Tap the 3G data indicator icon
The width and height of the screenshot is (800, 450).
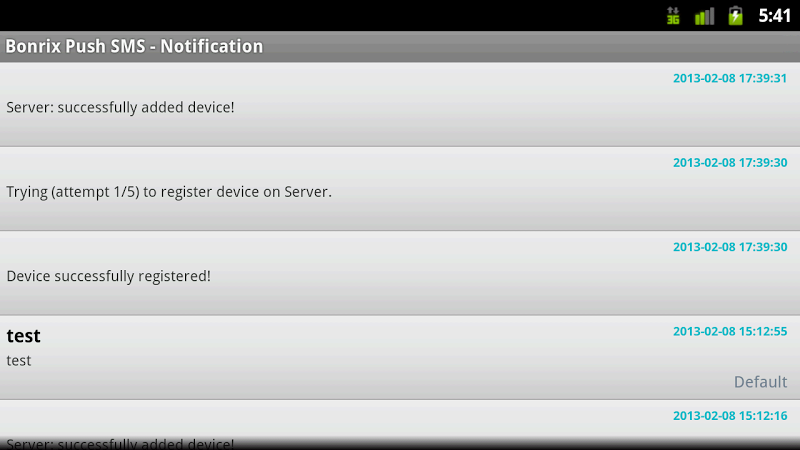[673, 16]
